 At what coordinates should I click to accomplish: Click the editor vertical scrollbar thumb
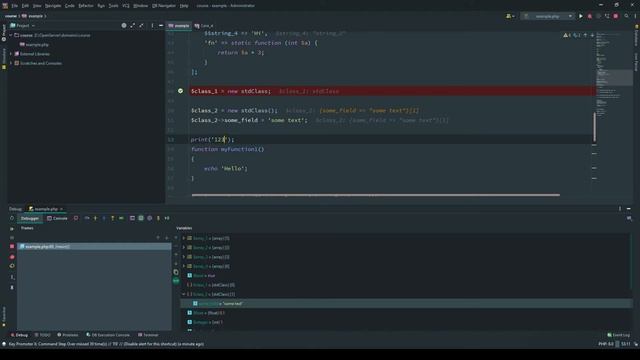pyautogui.click(x=594, y=127)
